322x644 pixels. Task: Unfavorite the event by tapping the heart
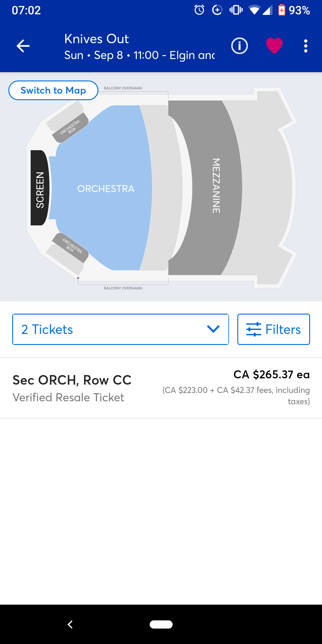(274, 45)
